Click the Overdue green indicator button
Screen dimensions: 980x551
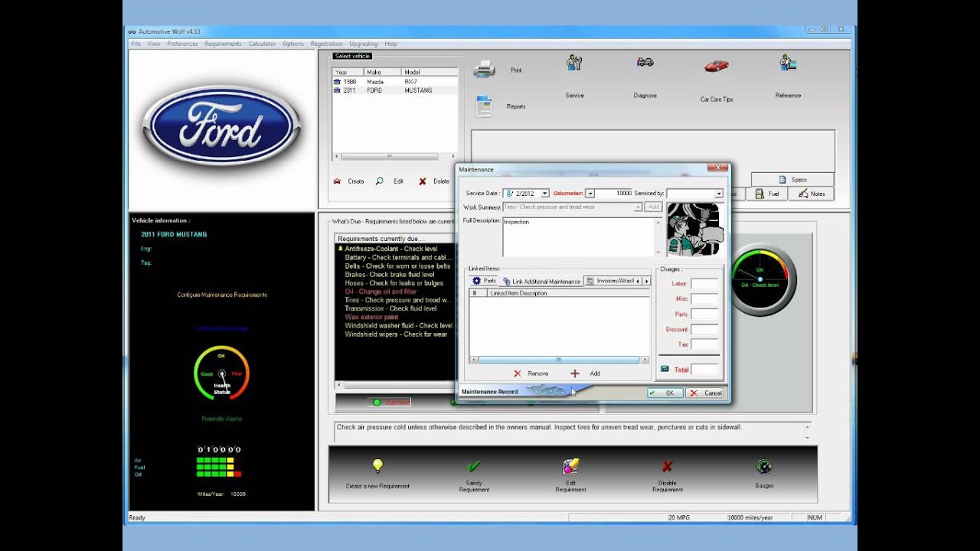pos(390,402)
